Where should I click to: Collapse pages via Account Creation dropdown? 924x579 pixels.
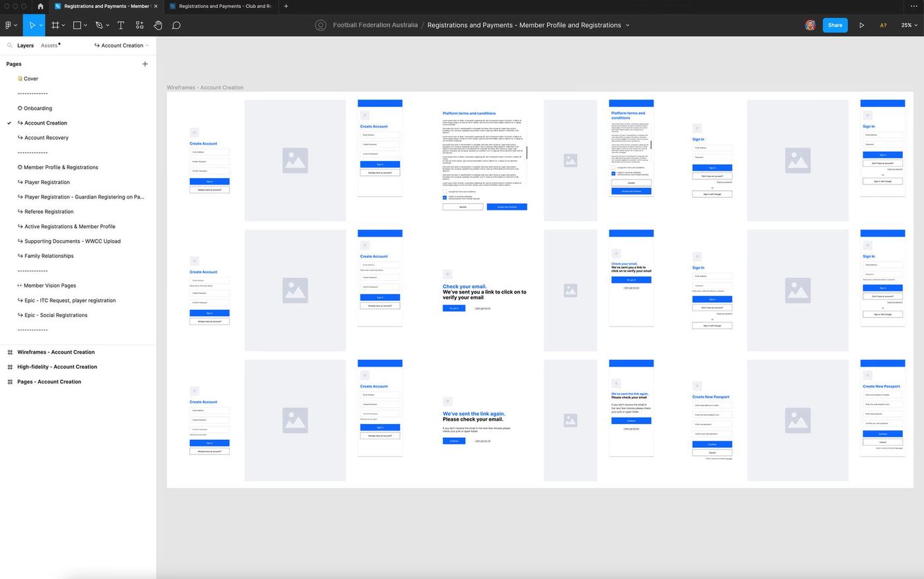[121, 46]
